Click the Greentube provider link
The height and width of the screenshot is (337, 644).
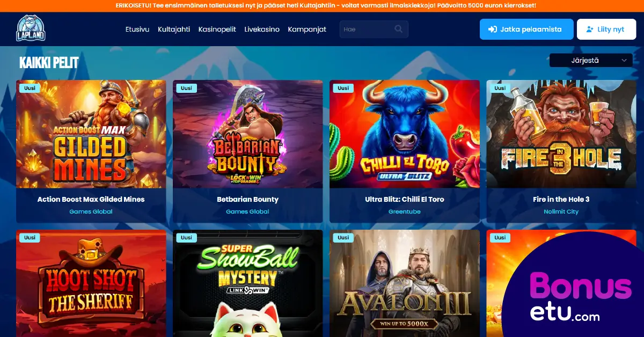(x=405, y=211)
